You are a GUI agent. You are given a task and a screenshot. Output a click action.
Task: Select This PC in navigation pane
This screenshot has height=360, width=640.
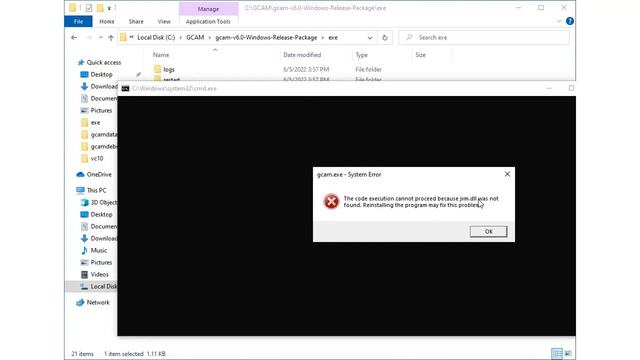[91, 190]
